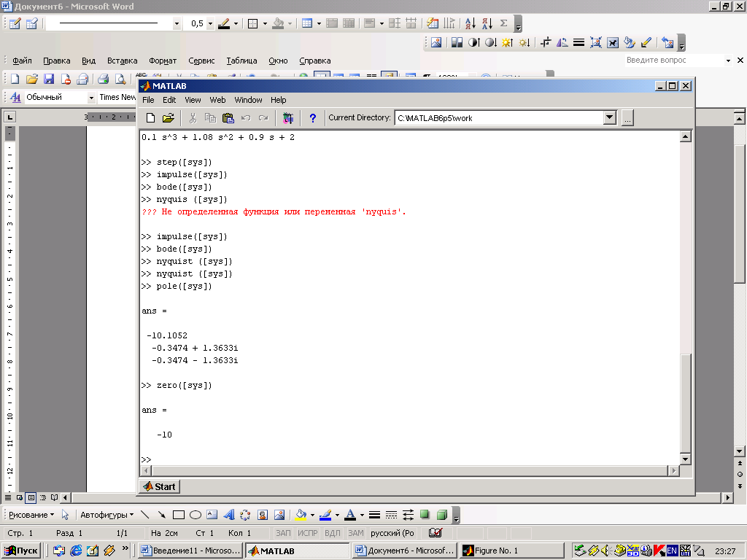Click MATLAB Open file folder icon
The height and width of the screenshot is (560, 747).
click(169, 117)
